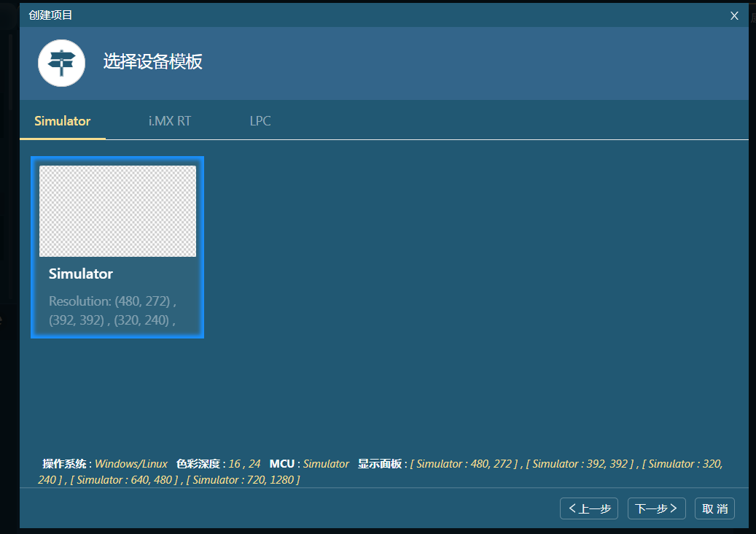
Task: Click the [Simulator : 640, 480] panel entry
Action: [x=125, y=480]
